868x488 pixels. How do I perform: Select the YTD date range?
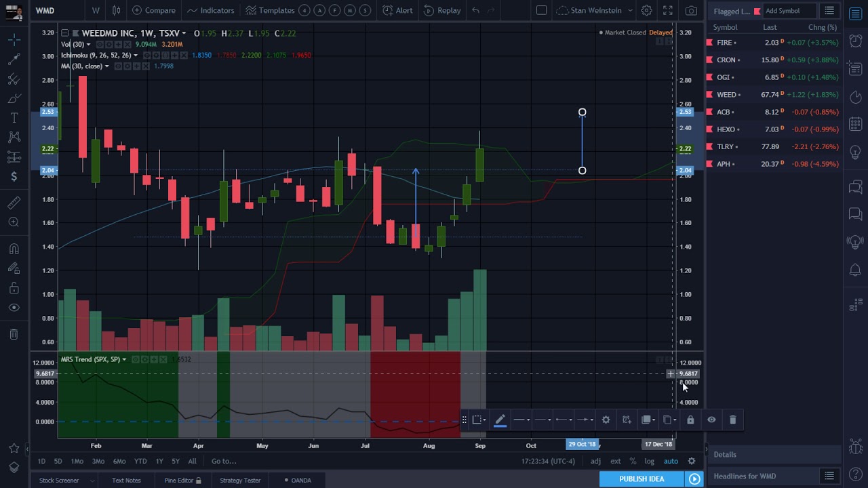pos(140,461)
